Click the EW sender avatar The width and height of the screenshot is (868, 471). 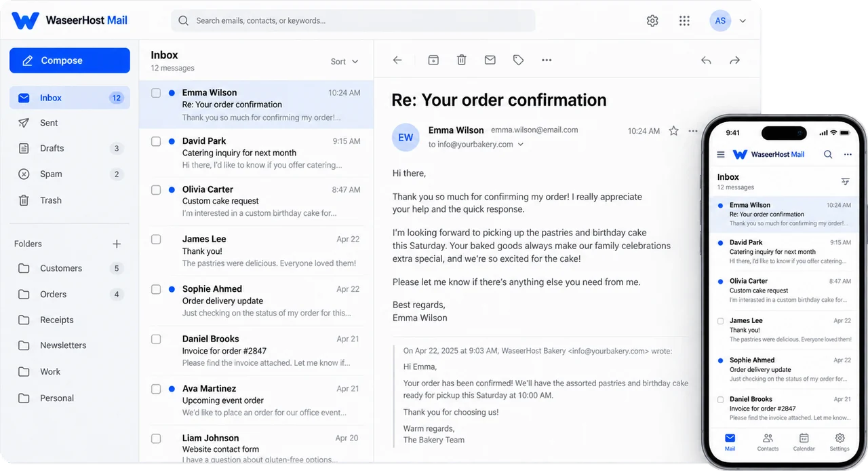406,137
